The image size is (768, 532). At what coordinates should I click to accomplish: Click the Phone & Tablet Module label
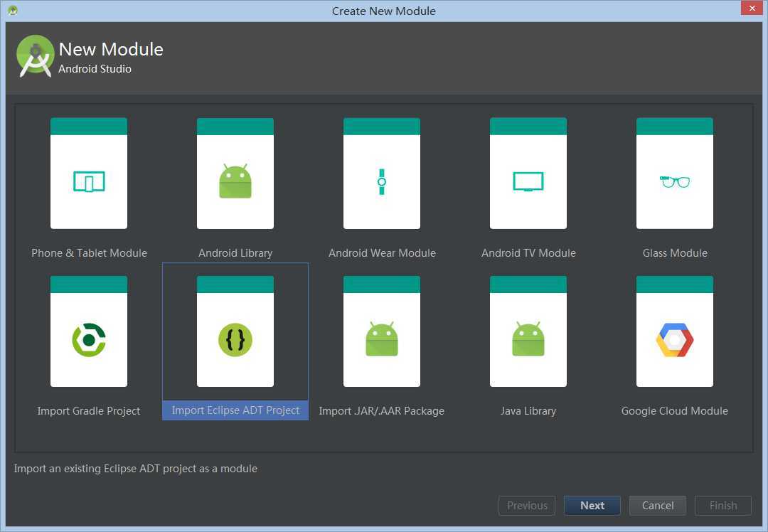coord(89,252)
